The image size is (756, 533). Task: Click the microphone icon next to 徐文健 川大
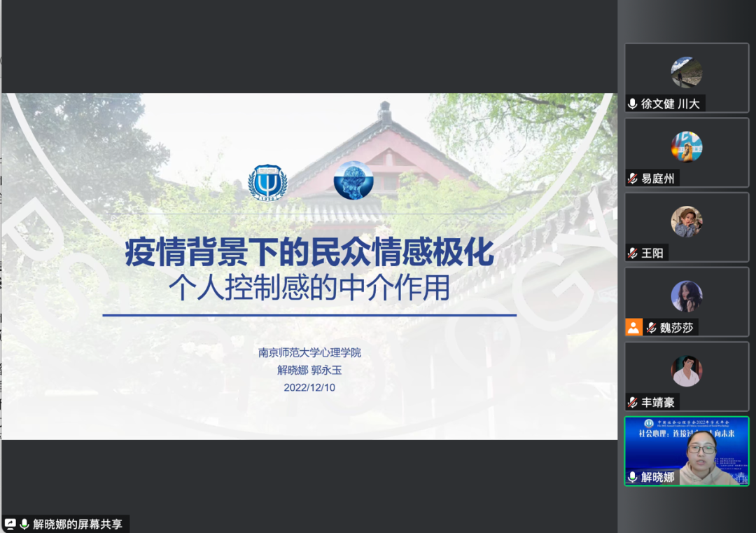click(631, 103)
